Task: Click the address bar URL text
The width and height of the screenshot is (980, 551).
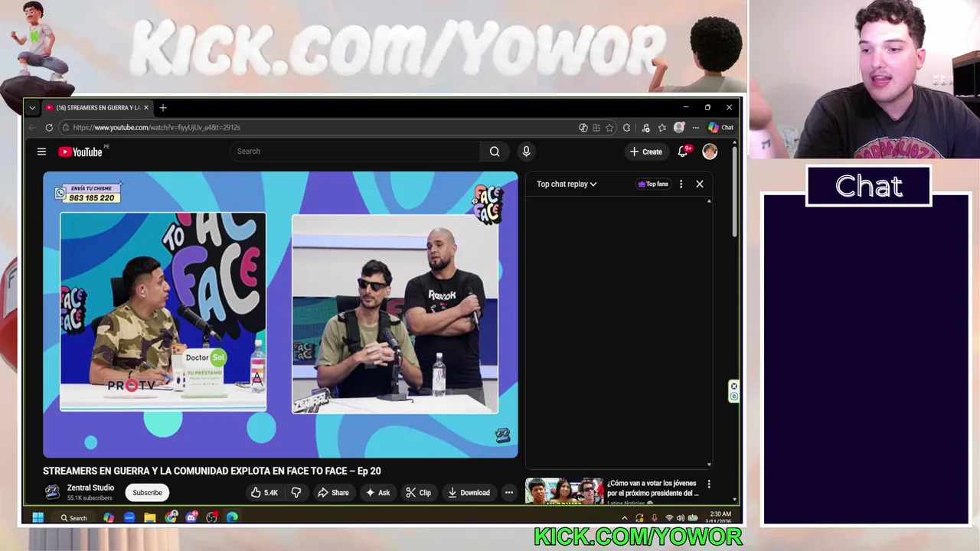Action: [157, 128]
